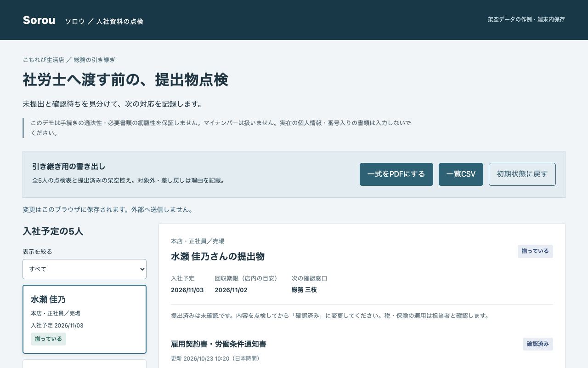Click the こもれび生活店 / 総務の引き継ぎ breadcrumb
Viewport: 588px width, 368px height.
click(69, 60)
